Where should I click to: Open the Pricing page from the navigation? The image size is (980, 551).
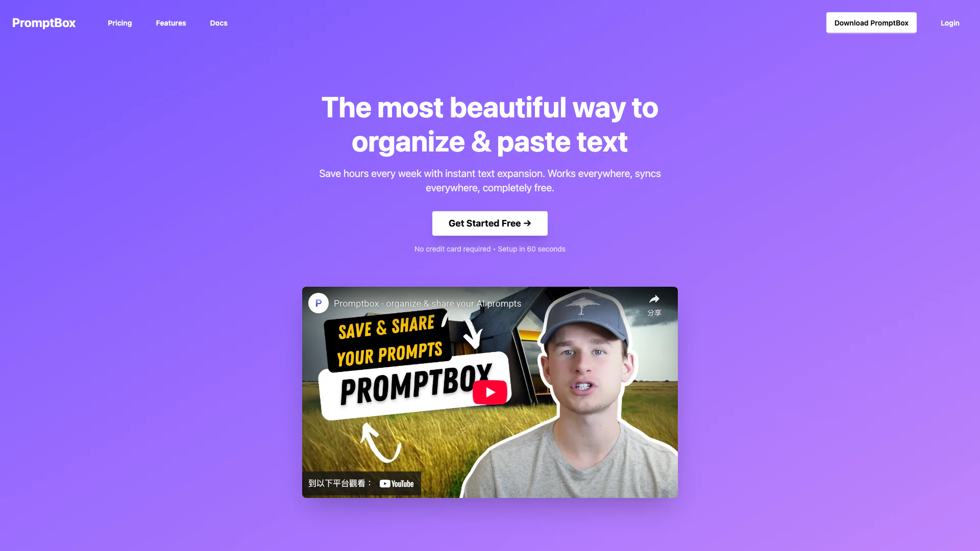pyautogui.click(x=119, y=23)
